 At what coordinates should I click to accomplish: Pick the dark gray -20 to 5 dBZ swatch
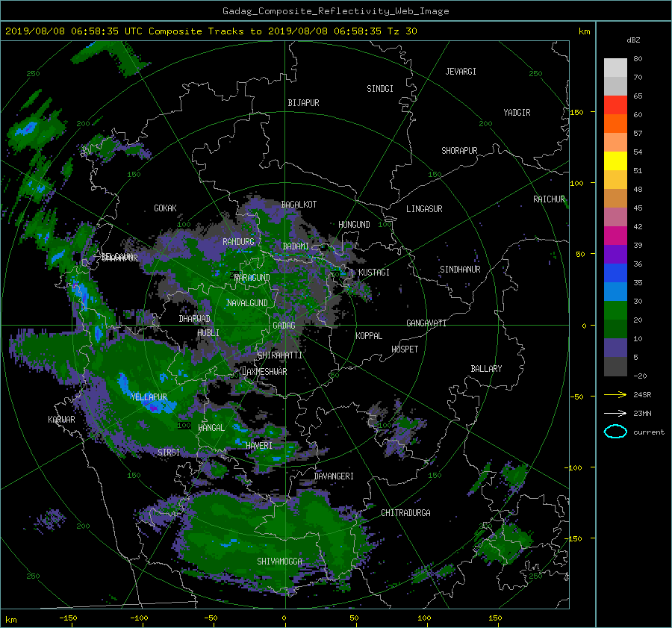(615, 366)
